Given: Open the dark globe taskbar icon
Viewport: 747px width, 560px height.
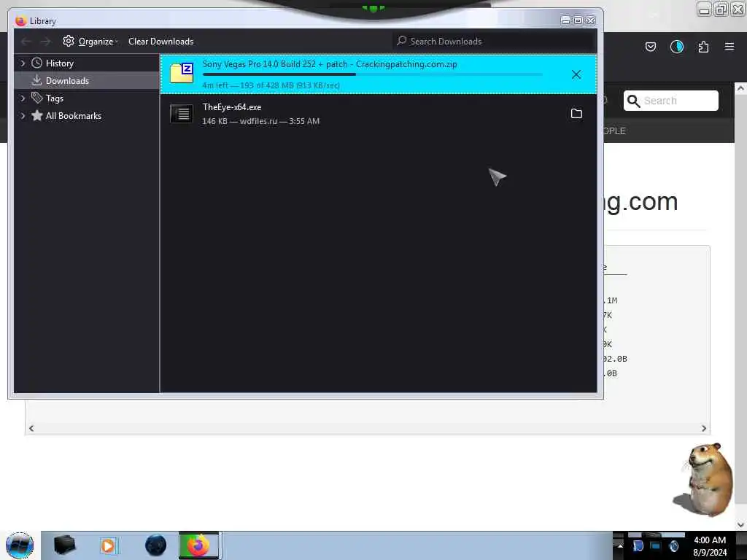Looking at the screenshot, I should tap(156, 545).
